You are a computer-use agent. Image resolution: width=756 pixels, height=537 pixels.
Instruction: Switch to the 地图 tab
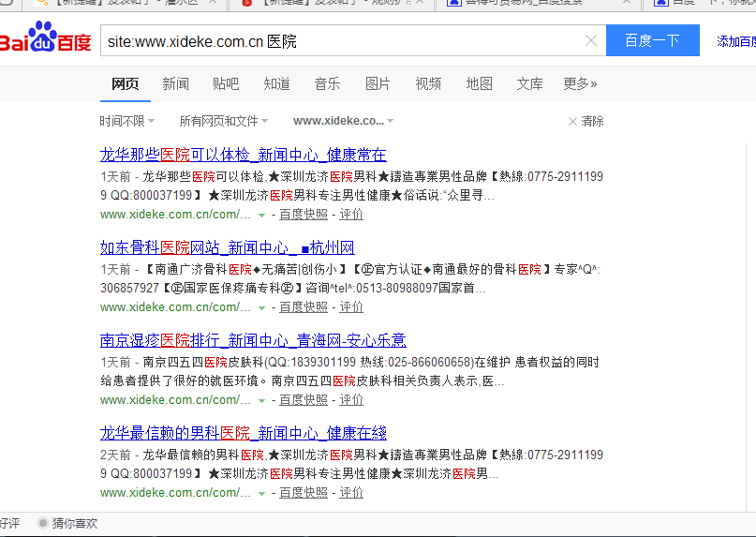[479, 84]
